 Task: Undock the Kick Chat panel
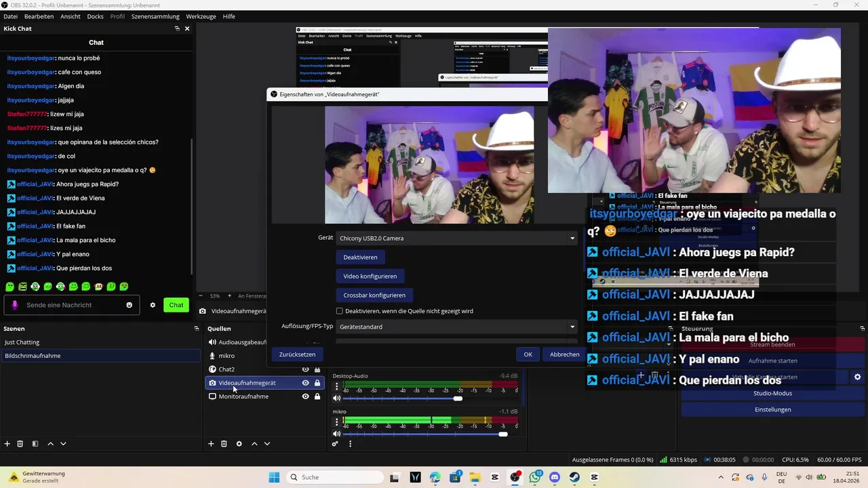pyautogui.click(x=177, y=28)
